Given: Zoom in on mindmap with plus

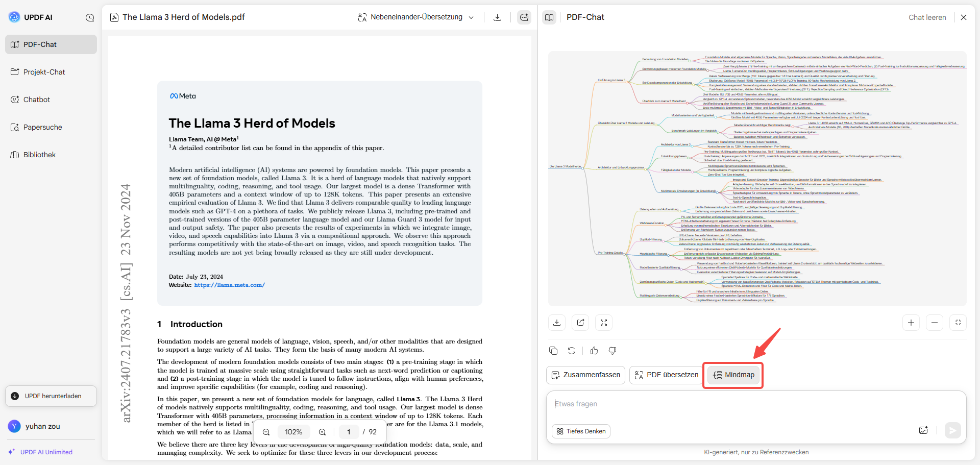Looking at the screenshot, I should click(911, 323).
